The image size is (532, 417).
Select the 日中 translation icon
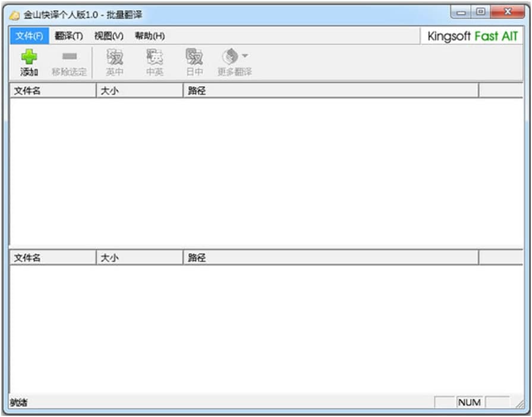[194, 56]
